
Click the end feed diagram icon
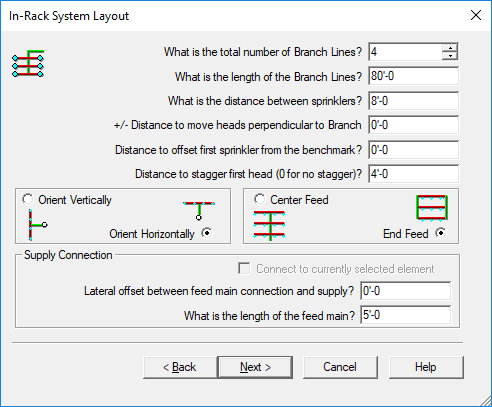point(432,208)
